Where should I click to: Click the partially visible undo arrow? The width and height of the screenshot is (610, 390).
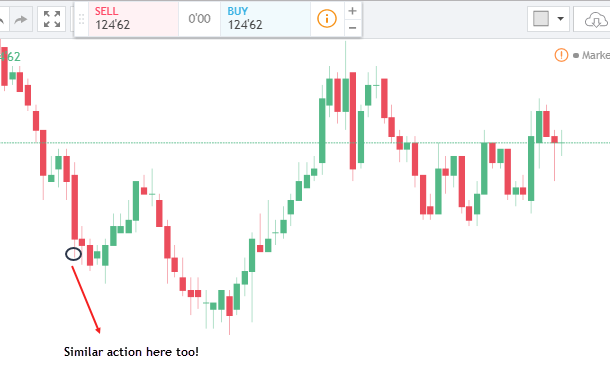(2, 19)
